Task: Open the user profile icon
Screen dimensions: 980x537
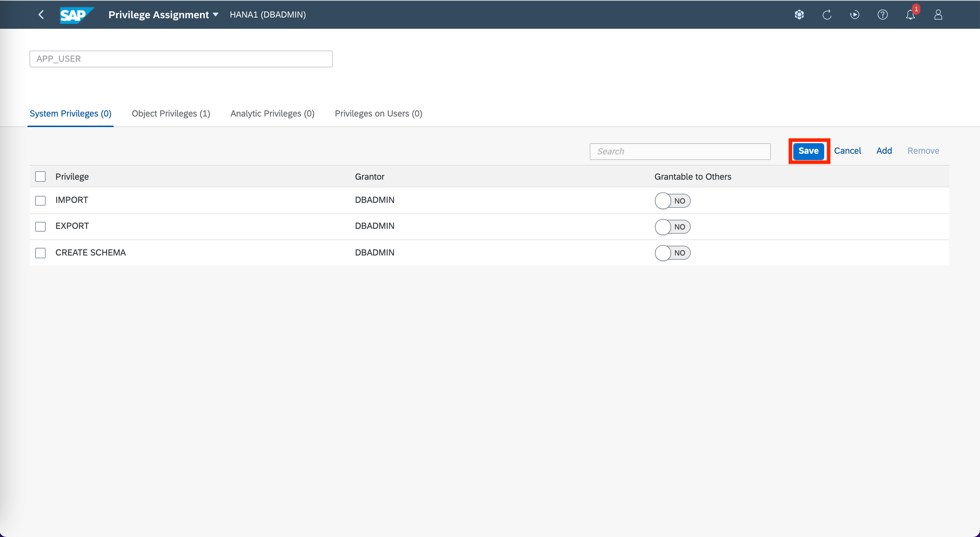Action: (x=938, y=14)
